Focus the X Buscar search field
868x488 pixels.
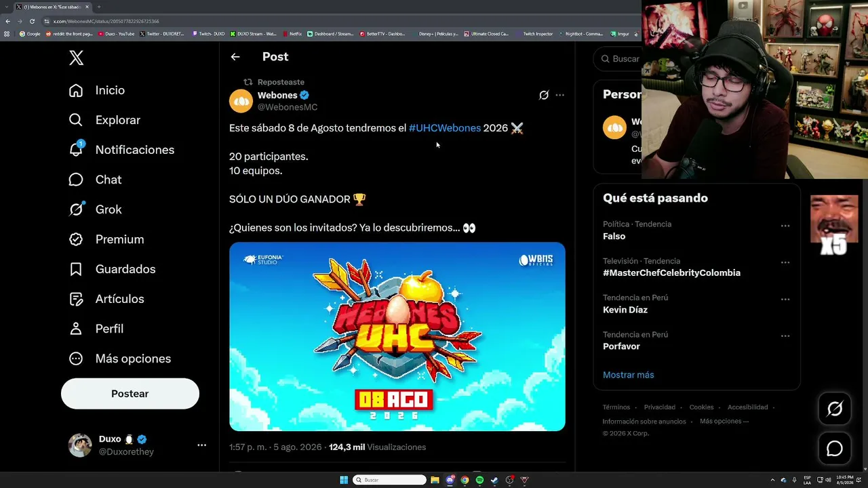618,59
